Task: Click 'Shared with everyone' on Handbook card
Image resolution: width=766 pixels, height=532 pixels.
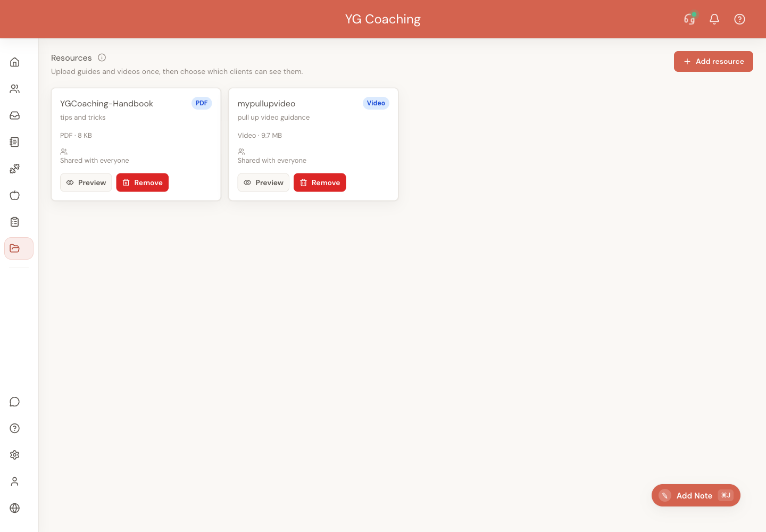Action: coord(95,161)
